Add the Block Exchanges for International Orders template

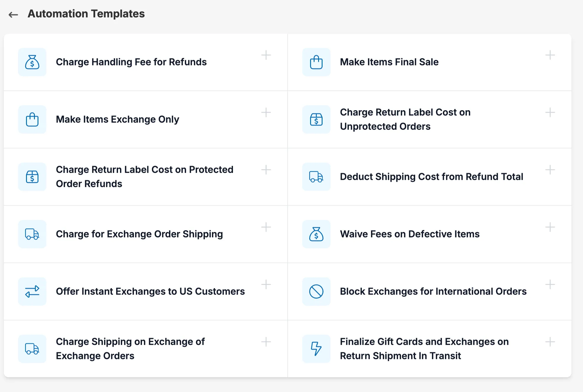click(x=550, y=284)
